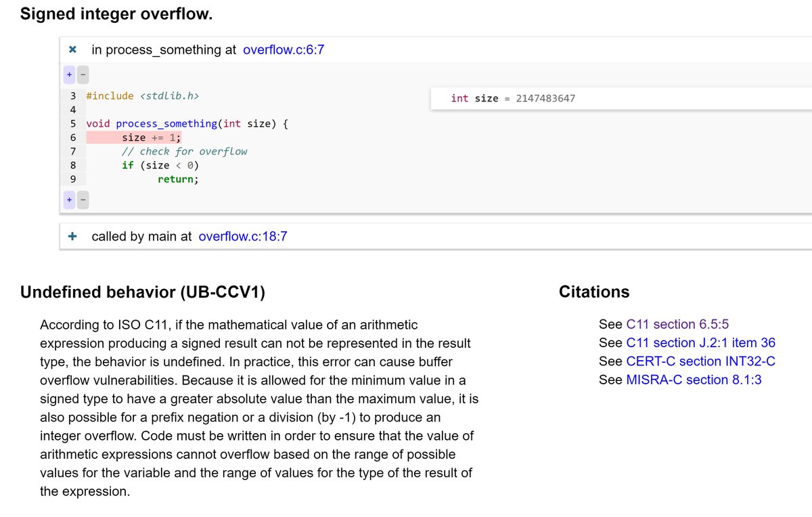The image size is (812, 517).
Task: Hide lines after the return statement with minus icon
Action: pyautogui.click(x=82, y=199)
